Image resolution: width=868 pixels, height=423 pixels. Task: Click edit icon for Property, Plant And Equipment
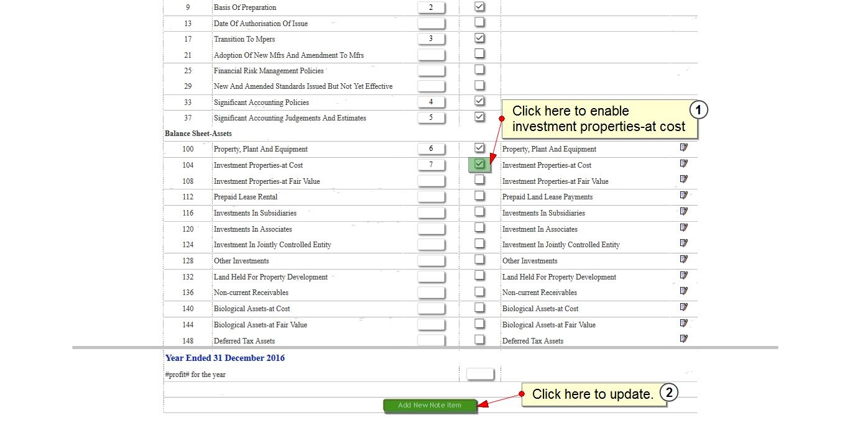point(684,148)
